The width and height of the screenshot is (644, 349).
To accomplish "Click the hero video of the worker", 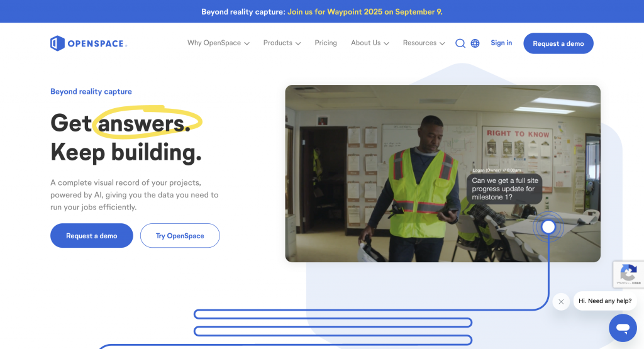I will click(x=442, y=174).
